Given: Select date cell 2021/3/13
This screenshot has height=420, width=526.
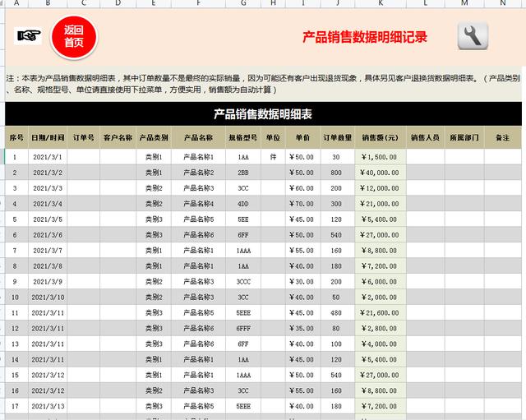Looking at the screenshot, I should (x=48, y=406).
